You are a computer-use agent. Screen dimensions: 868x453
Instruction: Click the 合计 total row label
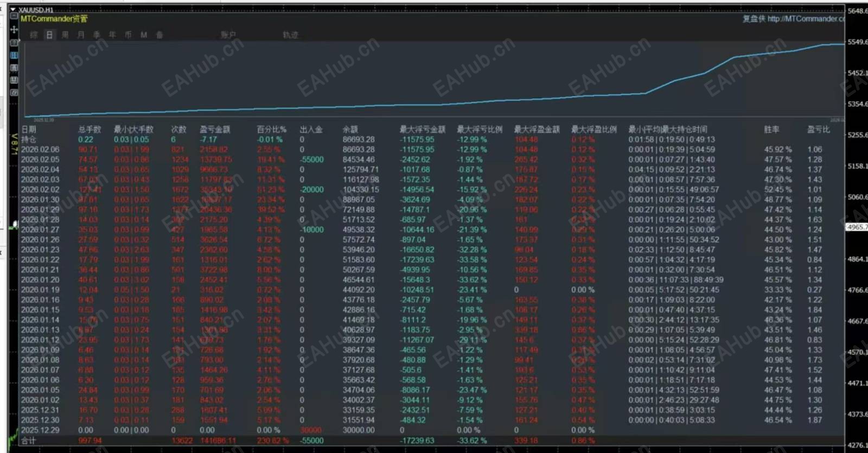pos(29,441)
